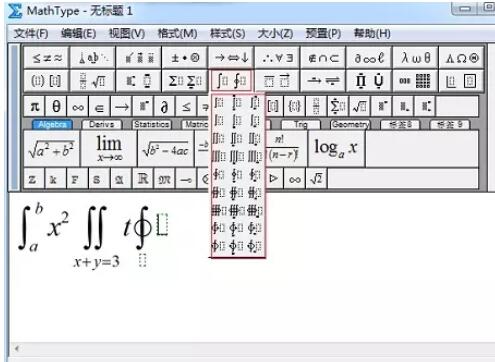Open the boxes templates palette
Screen dimensions: 495x362
click(462, 81)
